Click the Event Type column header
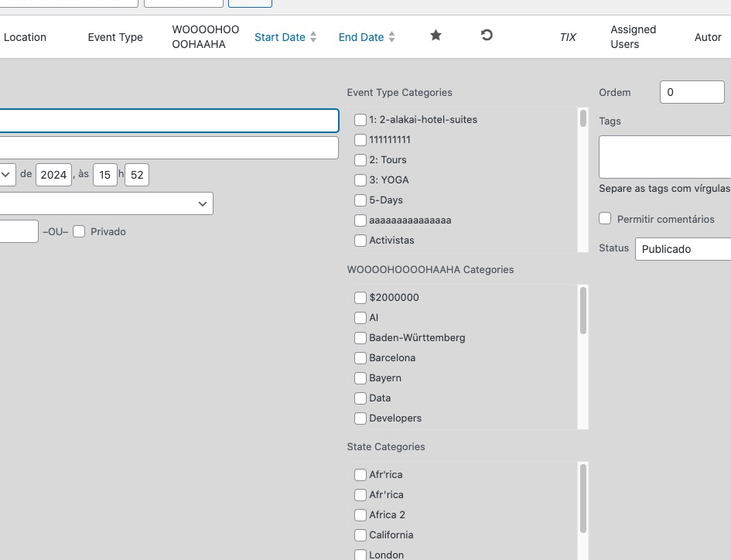Image resolution: width=731 pixels, height=560 pixels. tap(115, 37)
